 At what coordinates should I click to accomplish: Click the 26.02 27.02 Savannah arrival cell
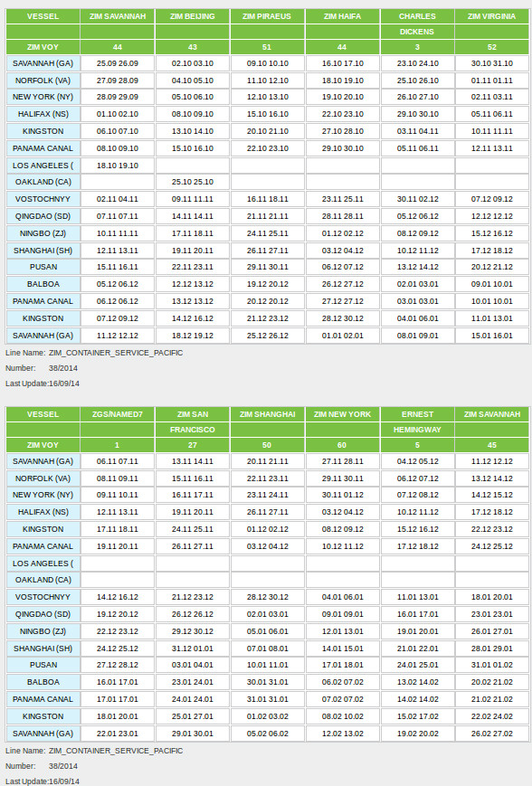[492, 734]
